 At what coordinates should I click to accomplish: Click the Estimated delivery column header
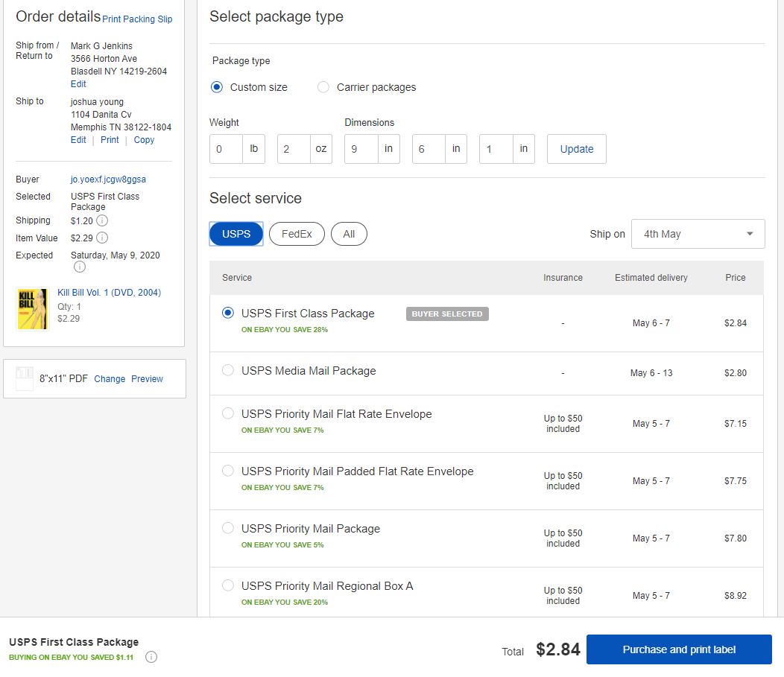tap(651, 277)
